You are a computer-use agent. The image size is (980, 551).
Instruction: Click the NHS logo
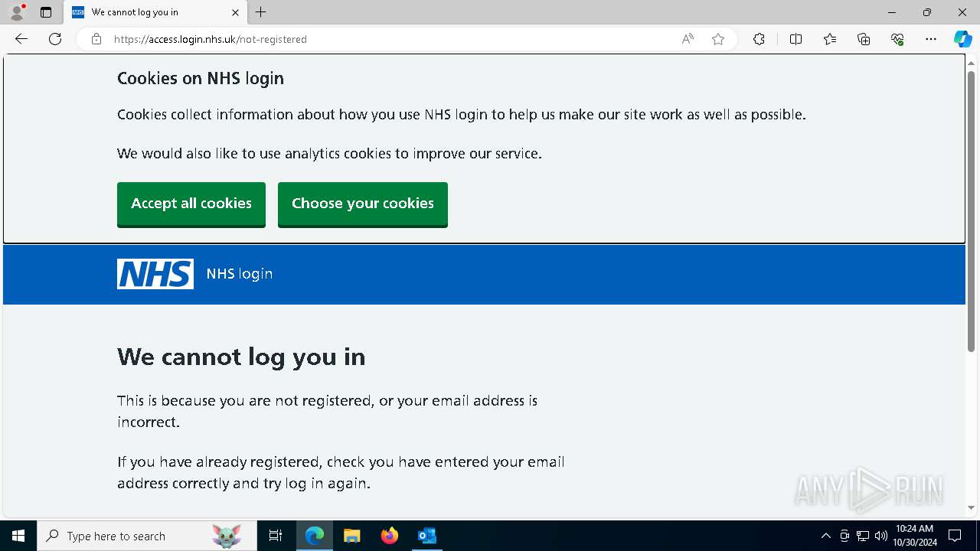click(155, 274)
